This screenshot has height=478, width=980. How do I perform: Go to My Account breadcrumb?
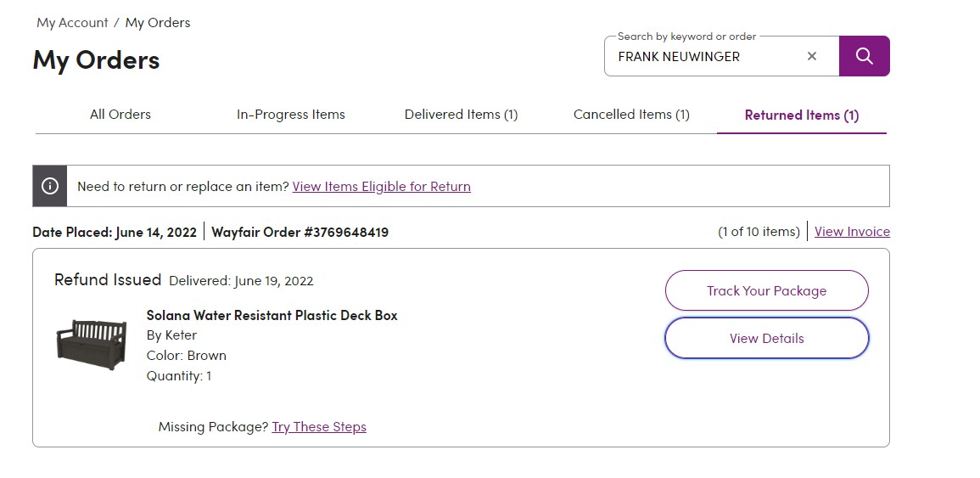point(72,23)
